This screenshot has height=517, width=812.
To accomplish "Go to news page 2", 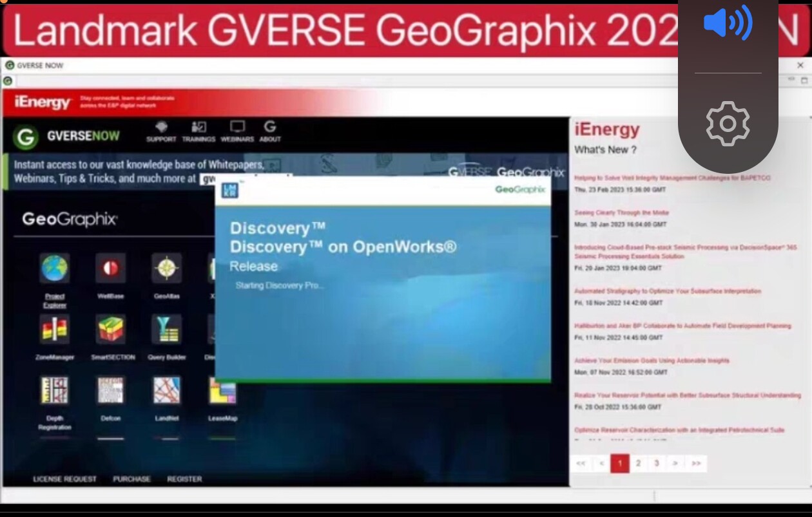I will 638,464.
